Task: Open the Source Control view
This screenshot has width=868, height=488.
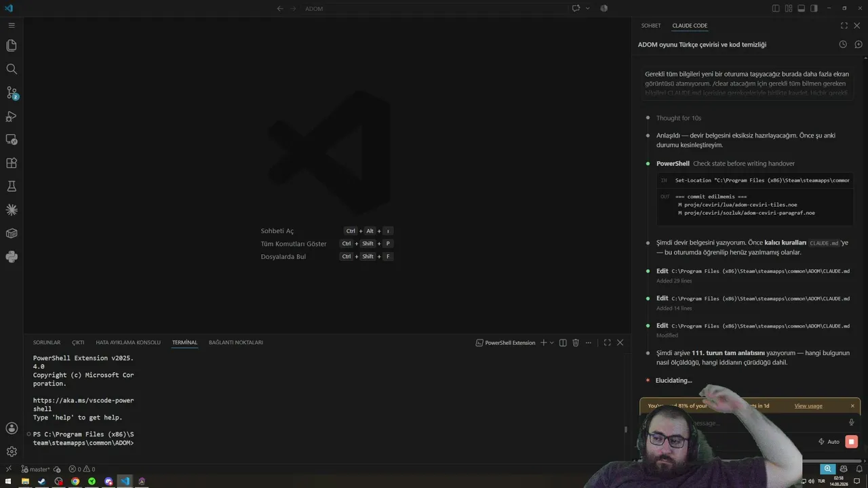Action: (x=12, y=93)
